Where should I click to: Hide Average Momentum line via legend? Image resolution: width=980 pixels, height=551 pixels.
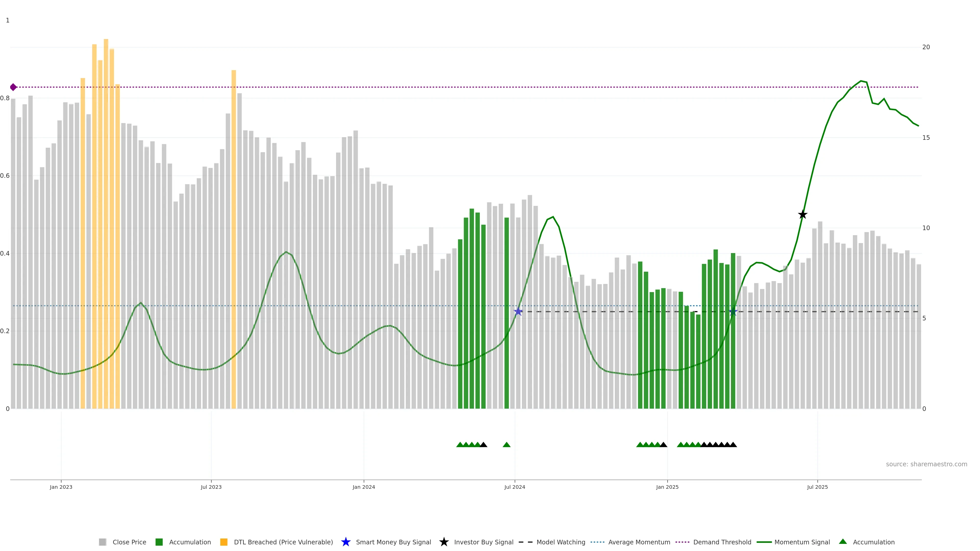click(639, 542)
